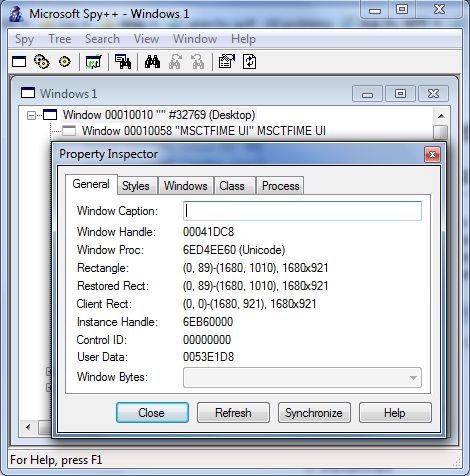This screenshot has height=476, width=470.
Task: Click the 'For Help, press F1' status text
Action: [56, 460]
